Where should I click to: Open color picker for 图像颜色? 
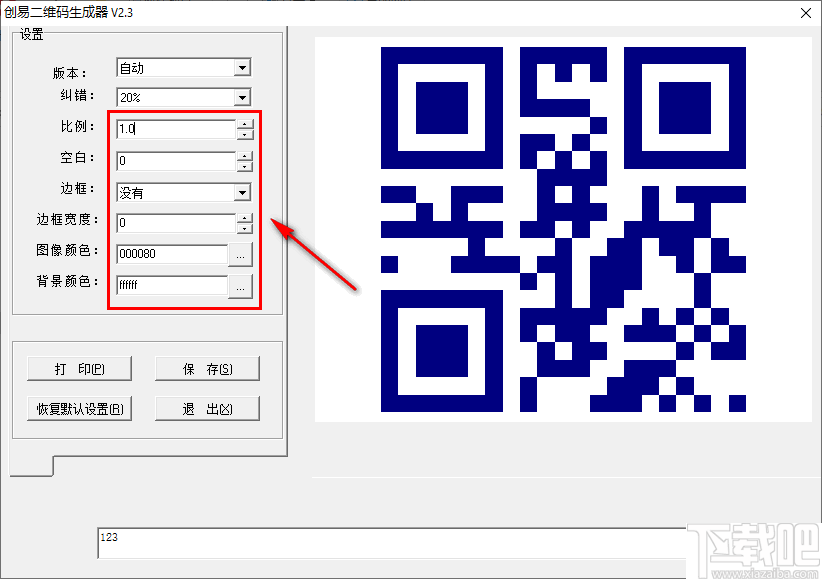(241, 255)
